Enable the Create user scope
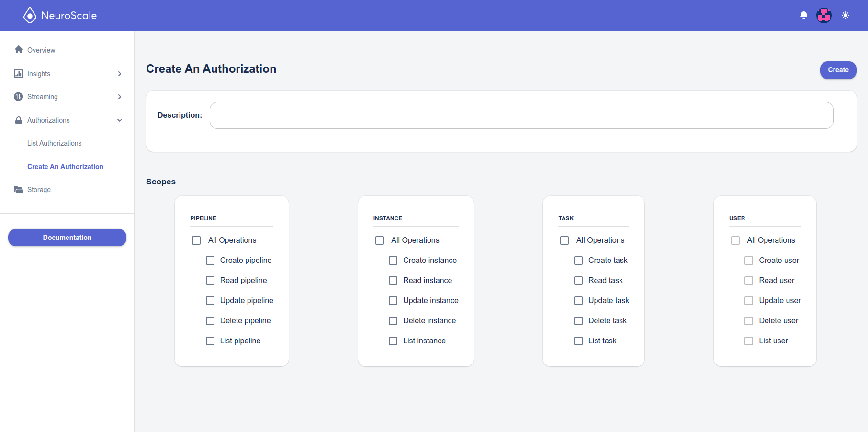The height and width of the screenshot is (432, 868). pyautogui.click(x=749, y=261)
